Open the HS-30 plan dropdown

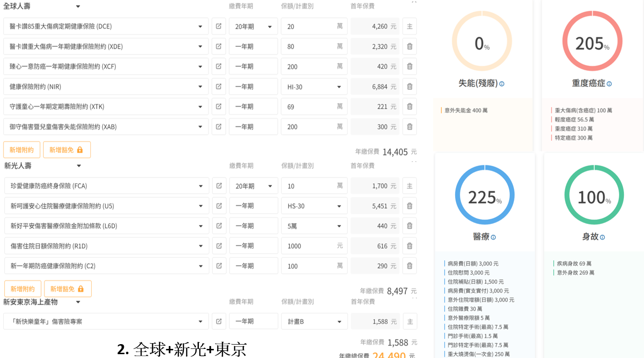click(315, 206)
